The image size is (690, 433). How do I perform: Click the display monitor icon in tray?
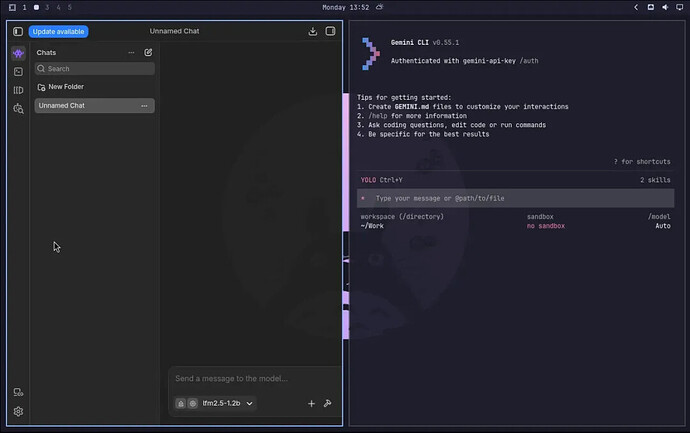679,7
